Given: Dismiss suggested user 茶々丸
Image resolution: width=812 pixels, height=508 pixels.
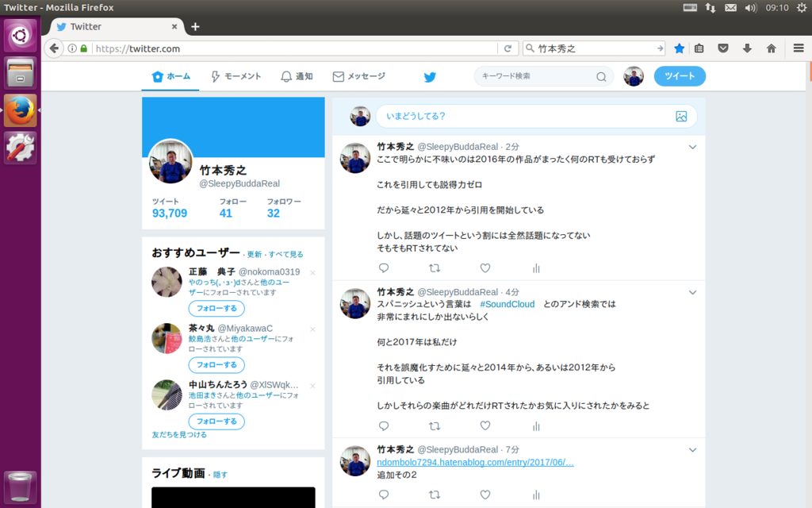Looking at the screenshot, I should tap(312, 329).
